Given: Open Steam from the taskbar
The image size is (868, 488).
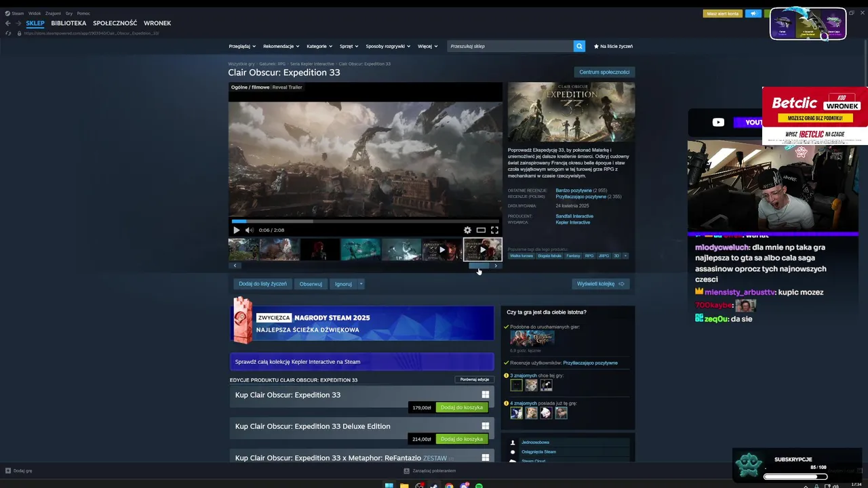Looking at the screenshot, I should (434, 485).
